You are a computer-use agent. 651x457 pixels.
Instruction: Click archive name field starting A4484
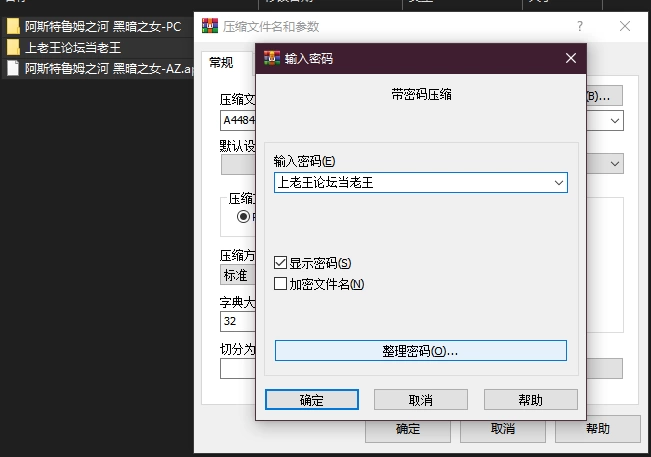coord(238,120)
